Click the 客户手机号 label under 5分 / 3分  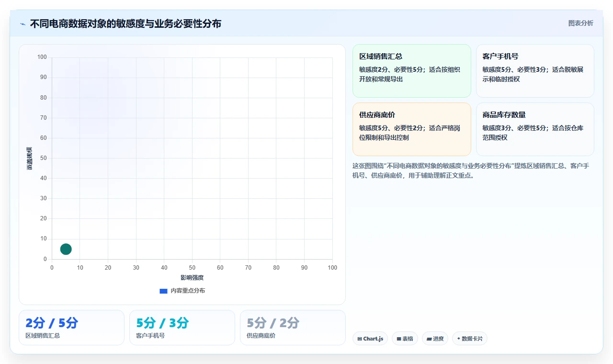150,336
